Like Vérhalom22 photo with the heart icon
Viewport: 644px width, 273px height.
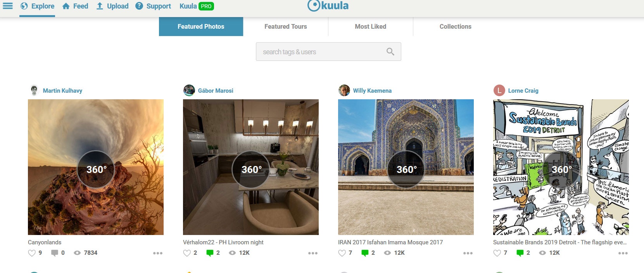pos(187,253)
